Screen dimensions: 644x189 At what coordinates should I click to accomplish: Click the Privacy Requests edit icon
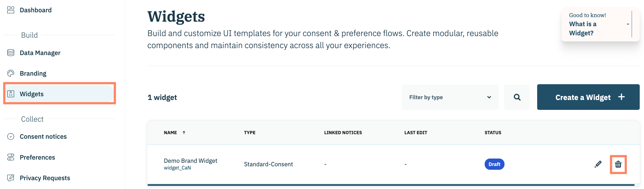click(11, 178)
